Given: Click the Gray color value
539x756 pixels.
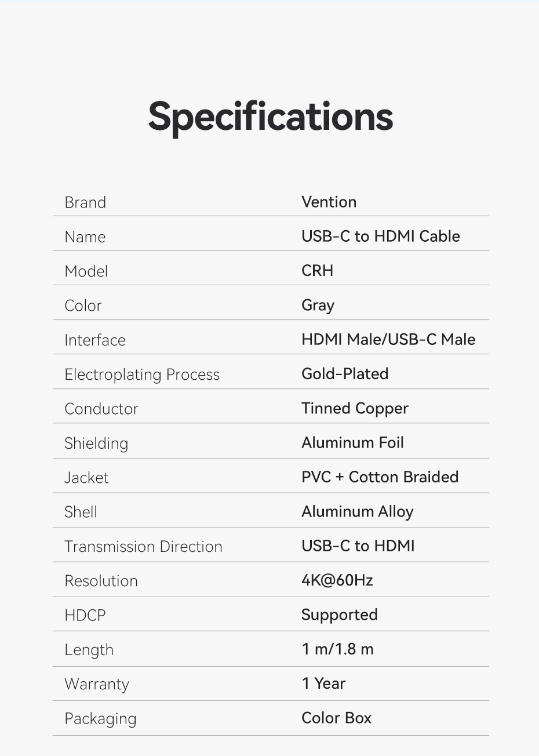Looking at the screenshot, I should coord(318,306).
